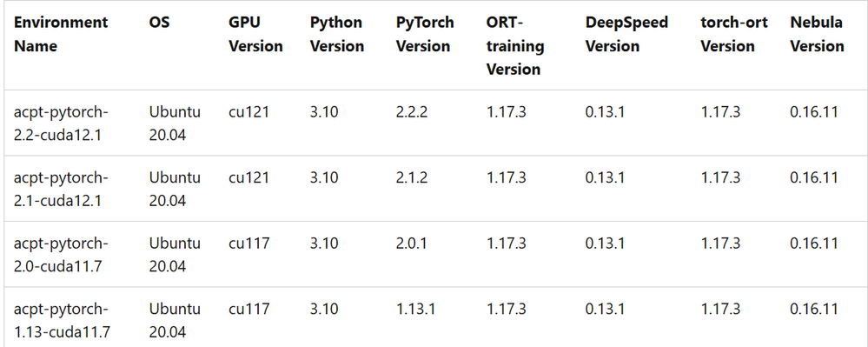
Task: Click the torch-ort Version column header
Action: (734, 35)
